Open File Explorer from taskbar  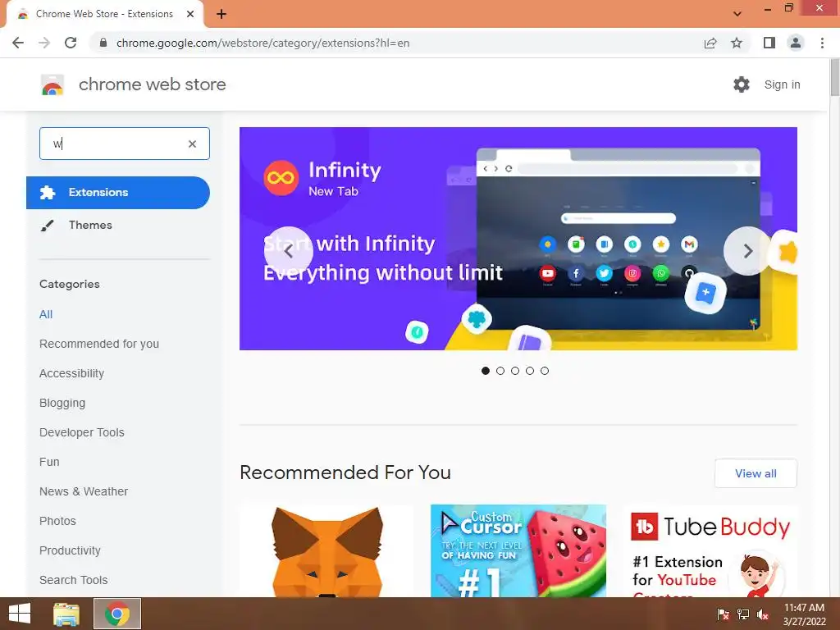[x=66, y=614]
